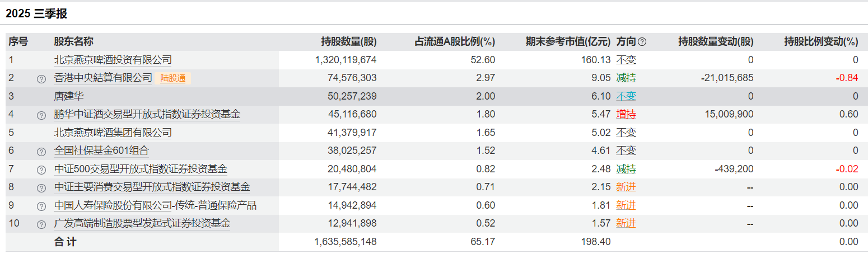Click help icon beside 广发高端制造股票型发起式证券投资基金

click(x=41, y=224)
